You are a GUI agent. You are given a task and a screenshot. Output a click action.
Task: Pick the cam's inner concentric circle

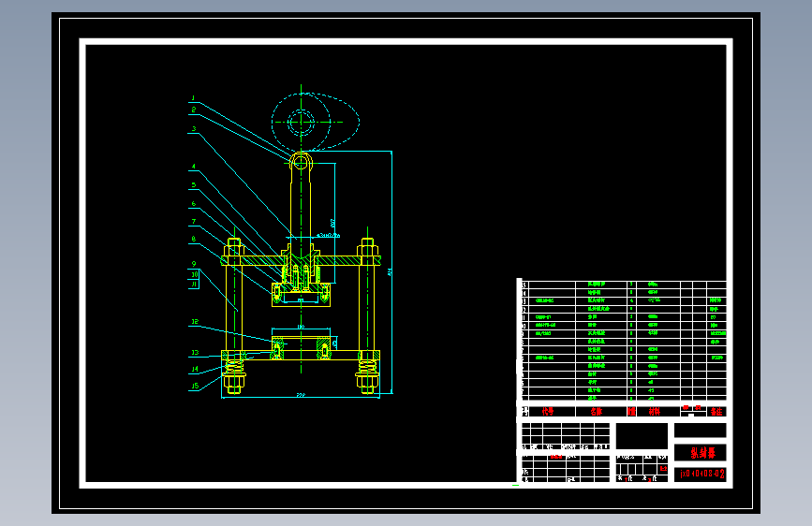pyautogui.click(x=301, y=123)
